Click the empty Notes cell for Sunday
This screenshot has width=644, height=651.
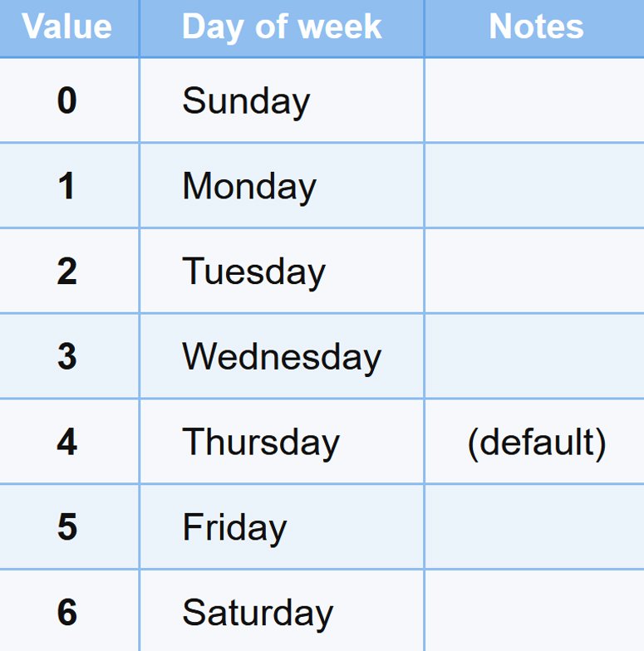pos(534,100)
